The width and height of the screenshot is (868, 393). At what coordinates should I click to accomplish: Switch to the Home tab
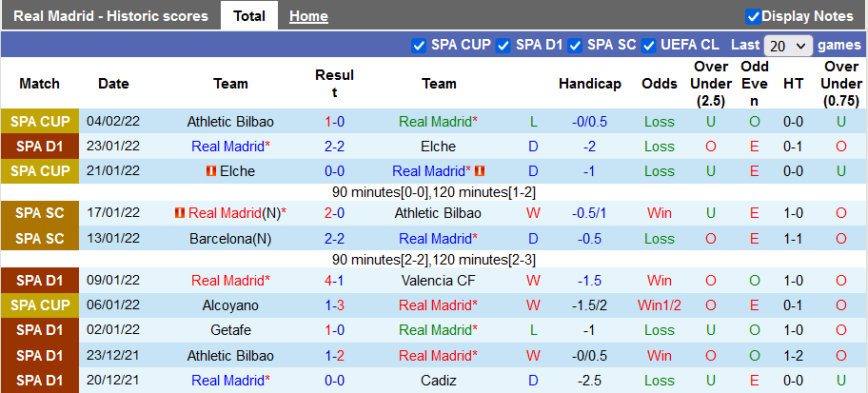pyautogui.click(x=308, y=16)
